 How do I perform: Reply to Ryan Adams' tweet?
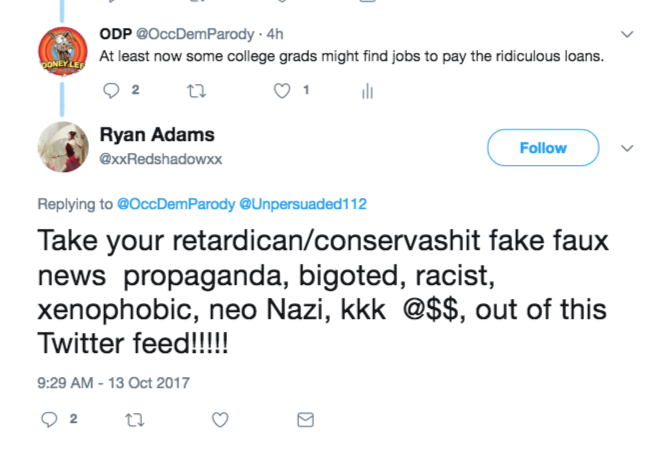coord(49,420)
